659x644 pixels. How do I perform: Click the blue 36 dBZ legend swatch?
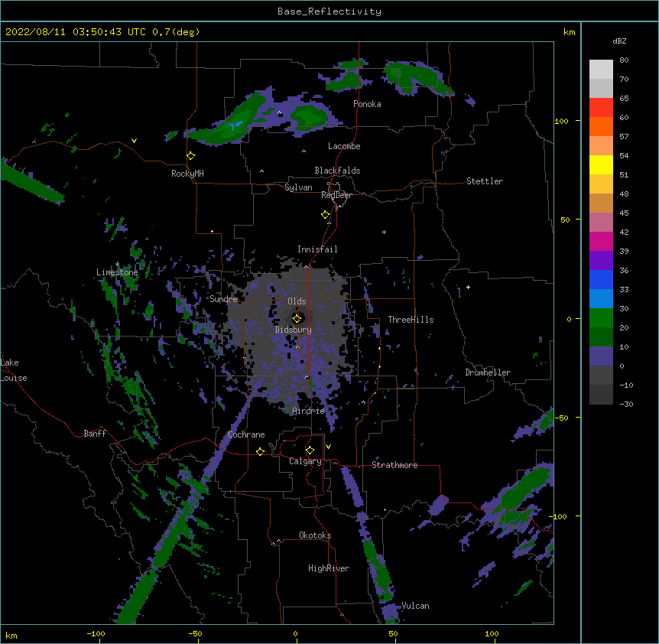click(601, 279)
